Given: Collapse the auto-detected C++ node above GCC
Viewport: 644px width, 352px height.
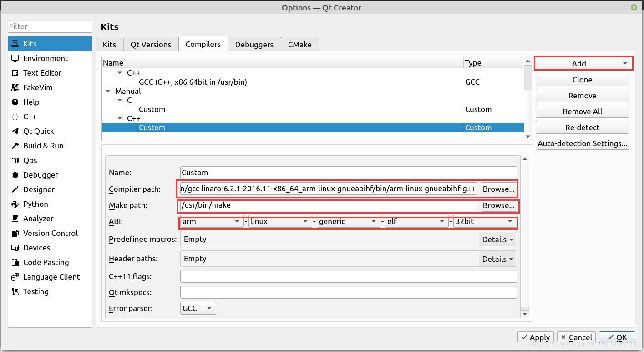Looking at the screenshot, I should point(120,73).
